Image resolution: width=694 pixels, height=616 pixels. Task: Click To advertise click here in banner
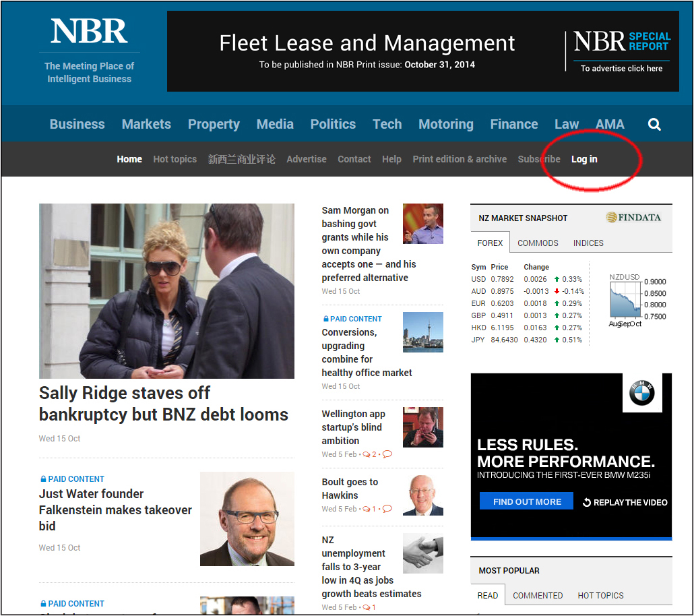coord(621,68)
